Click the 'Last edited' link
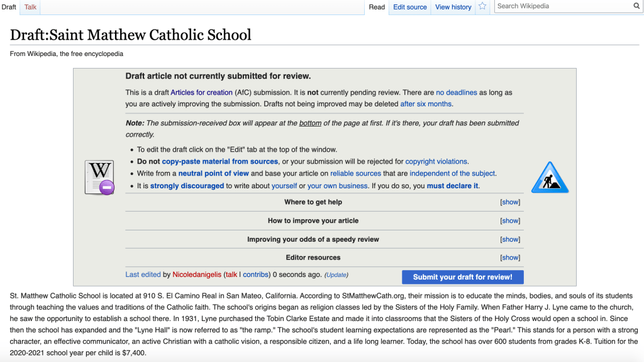The image size is (644, 362). [143, 274]
